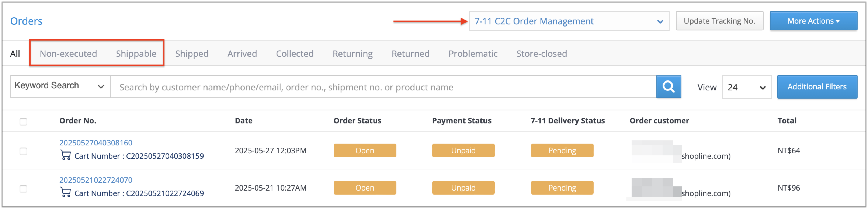
Task: Toggle the select-all orders checkbox
Action: 23,121
